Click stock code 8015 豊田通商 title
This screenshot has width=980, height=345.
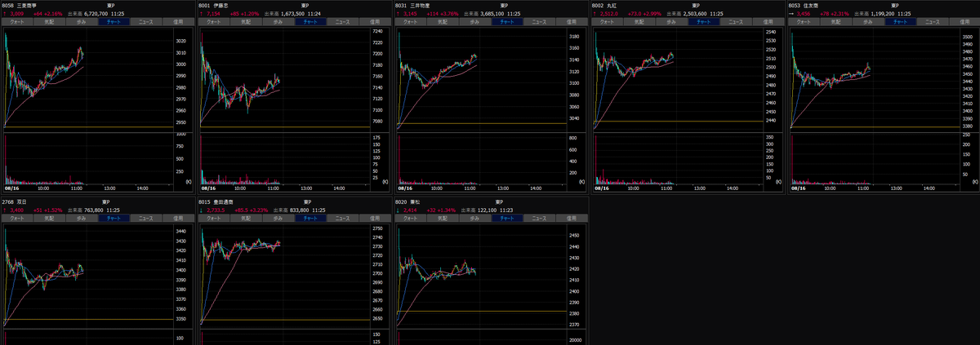[217, 201]
